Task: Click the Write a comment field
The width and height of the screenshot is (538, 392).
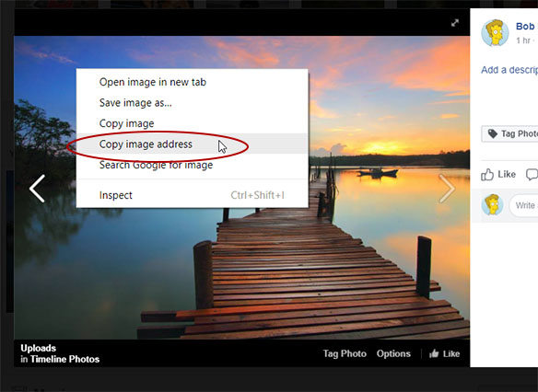Action: click(x=523, y=205)
